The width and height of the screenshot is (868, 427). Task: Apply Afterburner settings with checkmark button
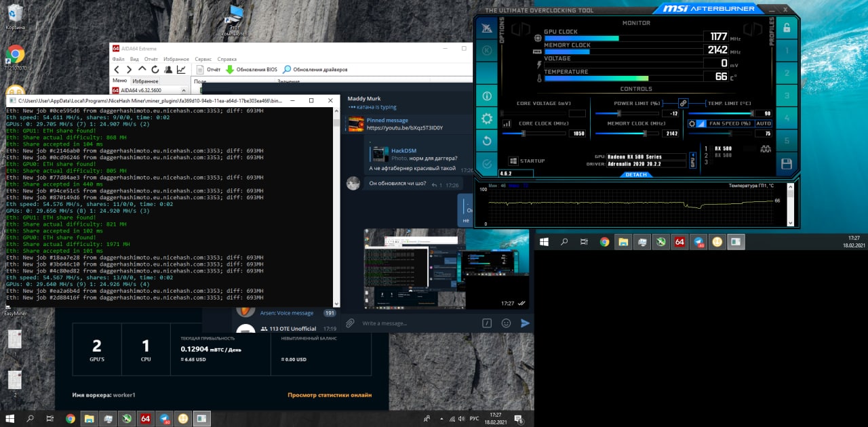tap(486, 163)
